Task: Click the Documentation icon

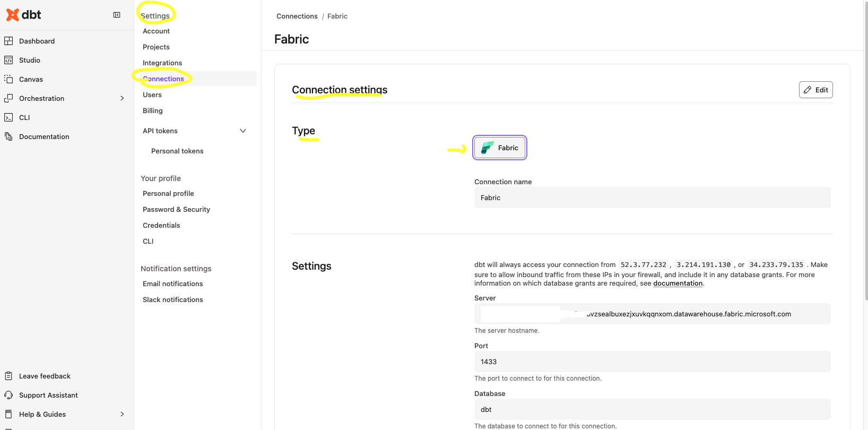Action: point(8,136)
